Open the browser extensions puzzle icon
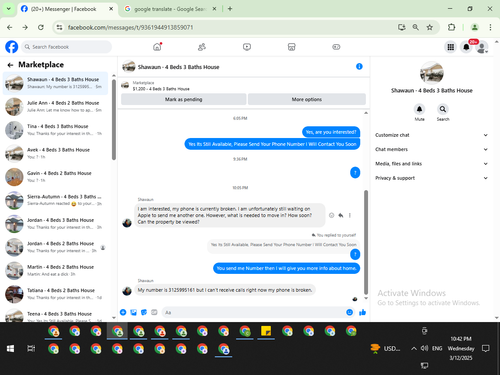 [451, 27]
